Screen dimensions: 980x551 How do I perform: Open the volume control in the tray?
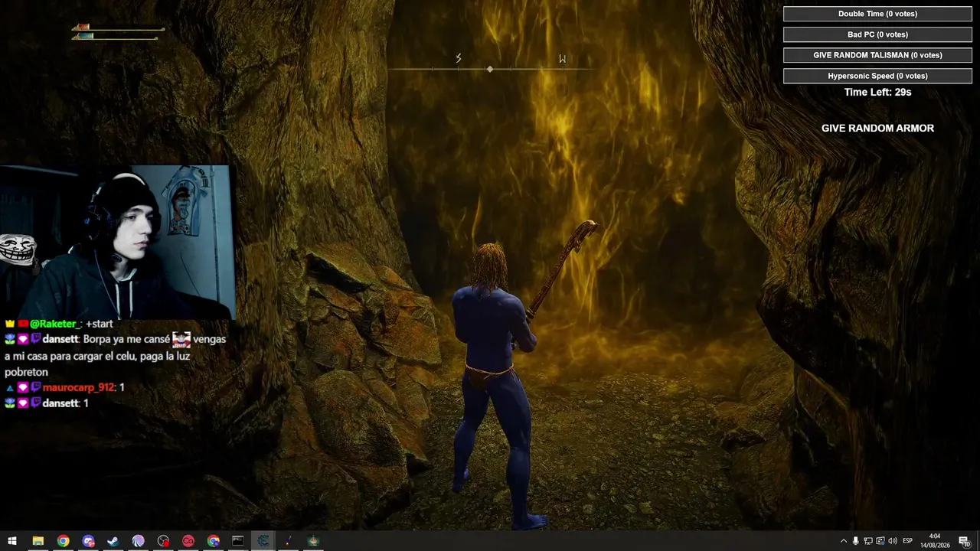(x=893, y=541)
